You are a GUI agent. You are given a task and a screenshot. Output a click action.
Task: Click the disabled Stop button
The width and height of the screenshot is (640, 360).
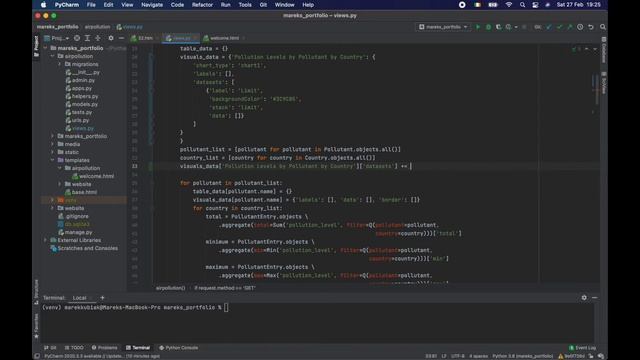524,27
